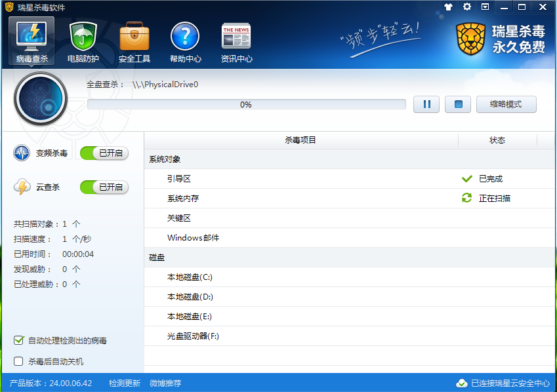Click the 杀毒项目 column header
The image size is (557, 392).
click(301, 140)
